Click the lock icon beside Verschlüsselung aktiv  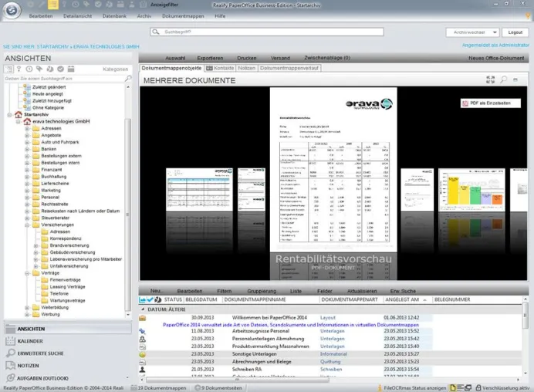pyautogui.click(x=478, y=388)
